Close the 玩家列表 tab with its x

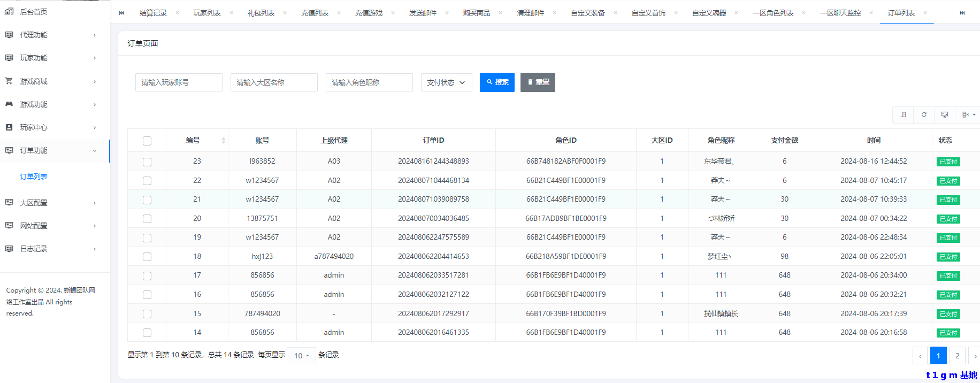[x=231, y=13]
